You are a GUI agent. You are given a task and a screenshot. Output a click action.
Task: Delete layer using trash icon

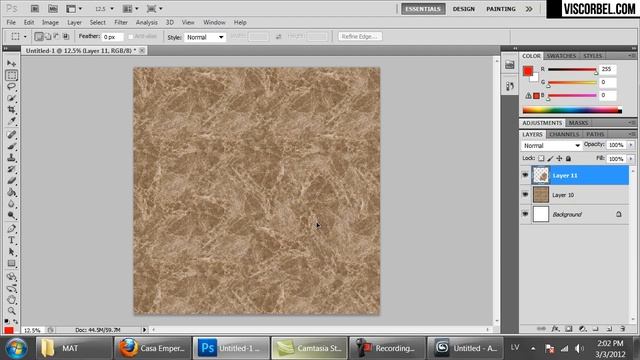point(622,328)
